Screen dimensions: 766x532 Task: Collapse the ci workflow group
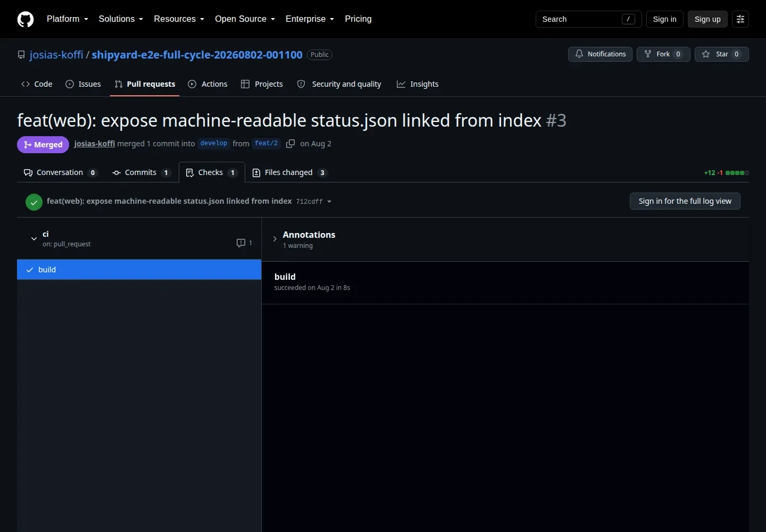click(x=34, y=239)
